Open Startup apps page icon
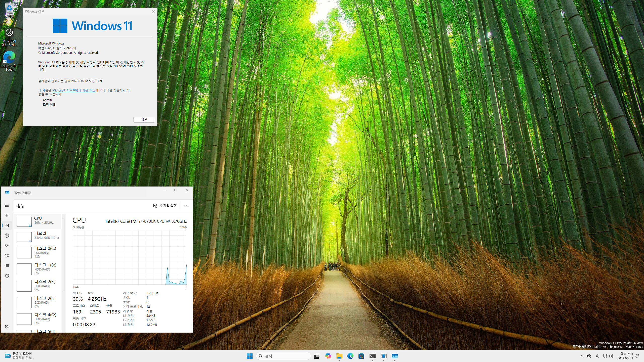Screen dimensions: 644x362 [7, 245]
